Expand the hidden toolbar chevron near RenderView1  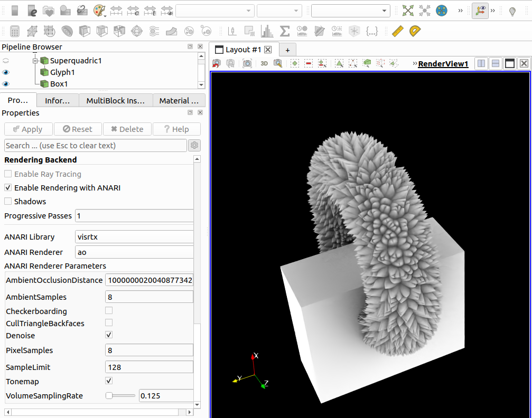pyautogui.click(x=415, y=64)
